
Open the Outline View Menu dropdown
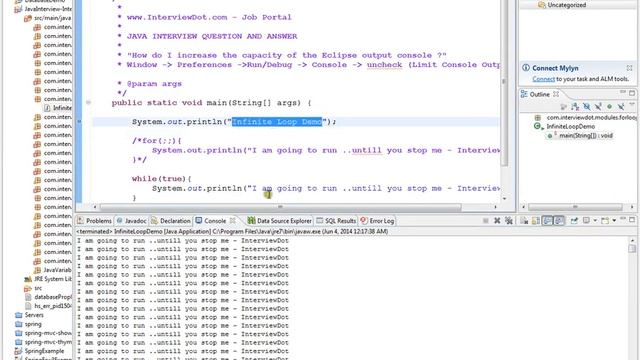tap(632, 104)
